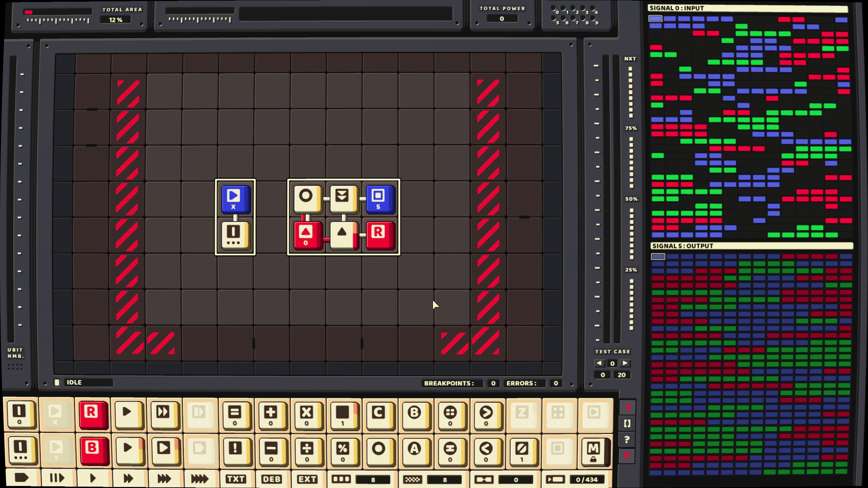Click the brackets [] side button

[x=627, y=424]
